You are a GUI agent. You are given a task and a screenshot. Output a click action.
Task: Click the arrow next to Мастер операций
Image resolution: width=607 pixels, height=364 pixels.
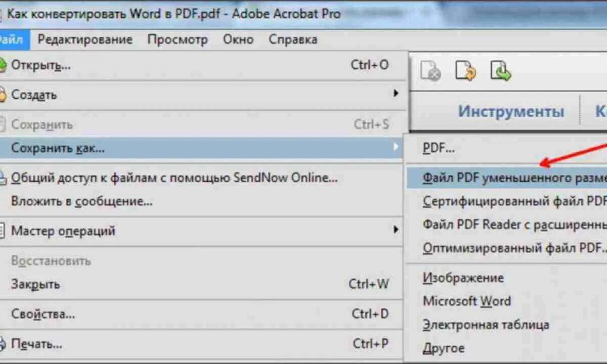pos(396,230)
